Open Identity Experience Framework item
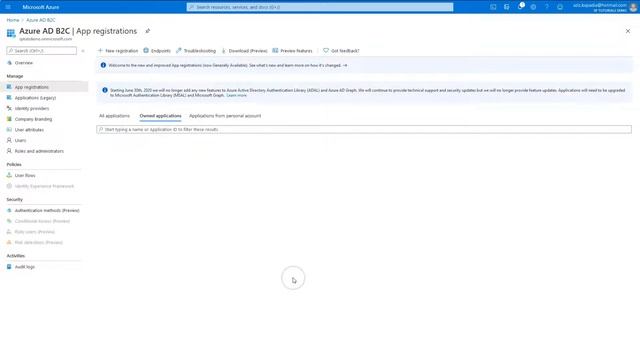Image resolution: width=640 pixels, height=360 pixels. 44,186
